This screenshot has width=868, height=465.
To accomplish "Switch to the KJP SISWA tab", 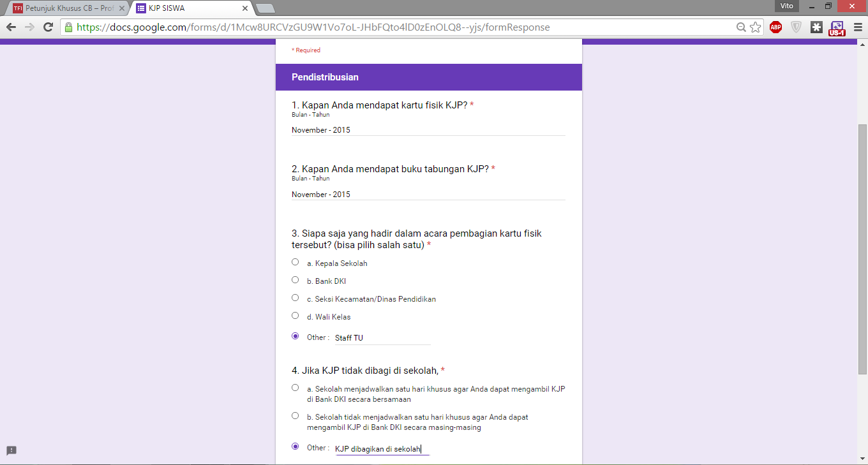I will click(x=191, y=8).
